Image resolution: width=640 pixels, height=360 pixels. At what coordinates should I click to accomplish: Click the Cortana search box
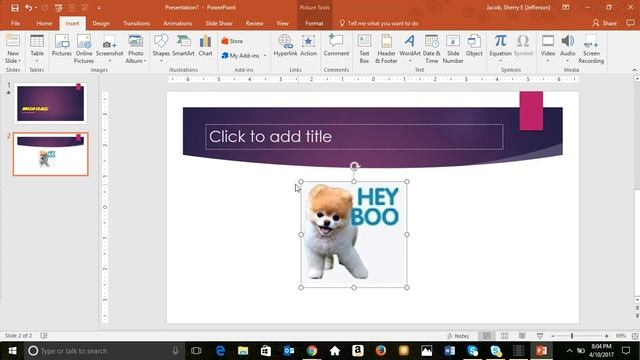click(x=104, y=351)
